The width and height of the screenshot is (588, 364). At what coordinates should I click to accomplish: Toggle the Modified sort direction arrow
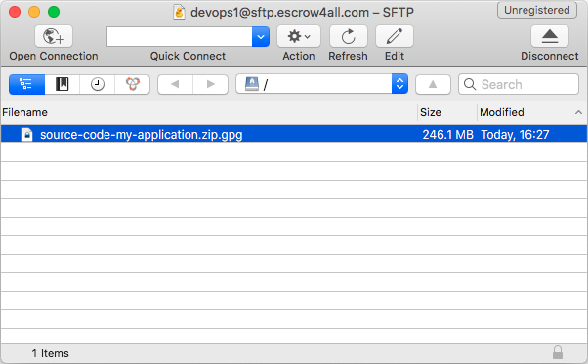point(578,112)
